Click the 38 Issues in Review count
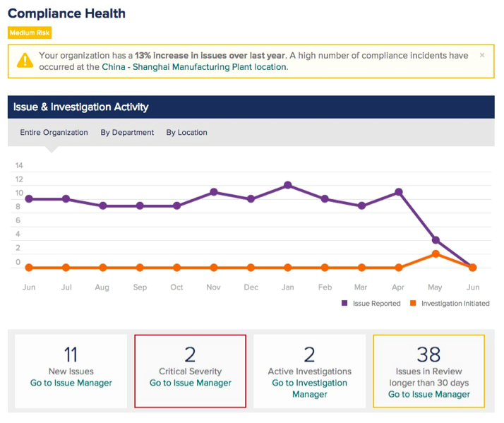The height and width of the screenshot is (423, 504). point(428,355)
